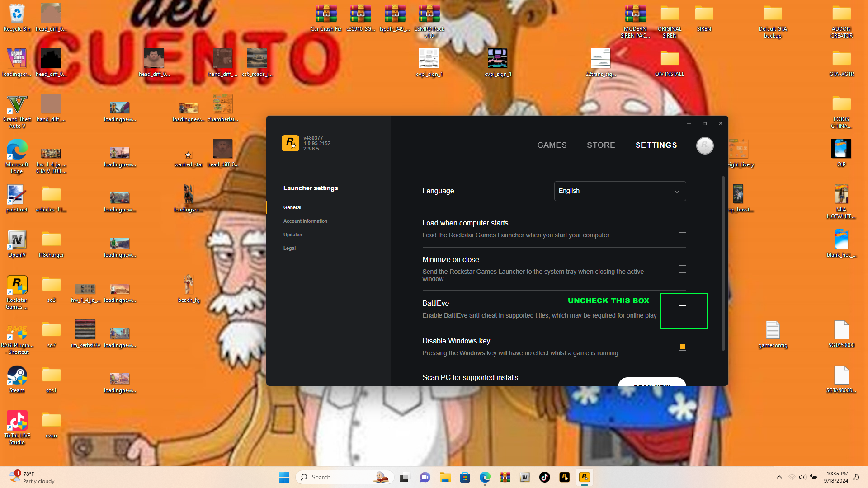Viewport: 868px width, 488px height.
Task: Click the Rockstar Games logo in launcher
Action: click(290, 143)
